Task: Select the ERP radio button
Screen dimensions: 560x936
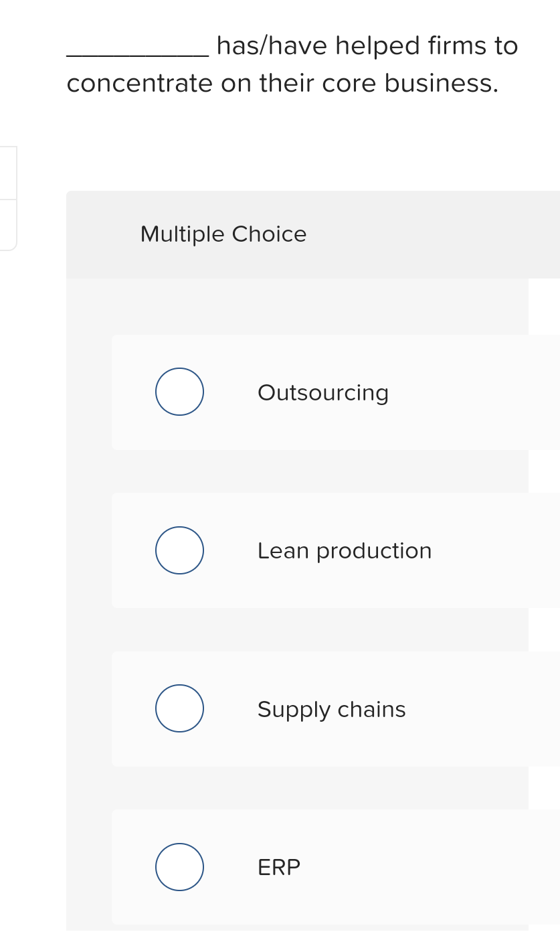Action: pos(179,867)
